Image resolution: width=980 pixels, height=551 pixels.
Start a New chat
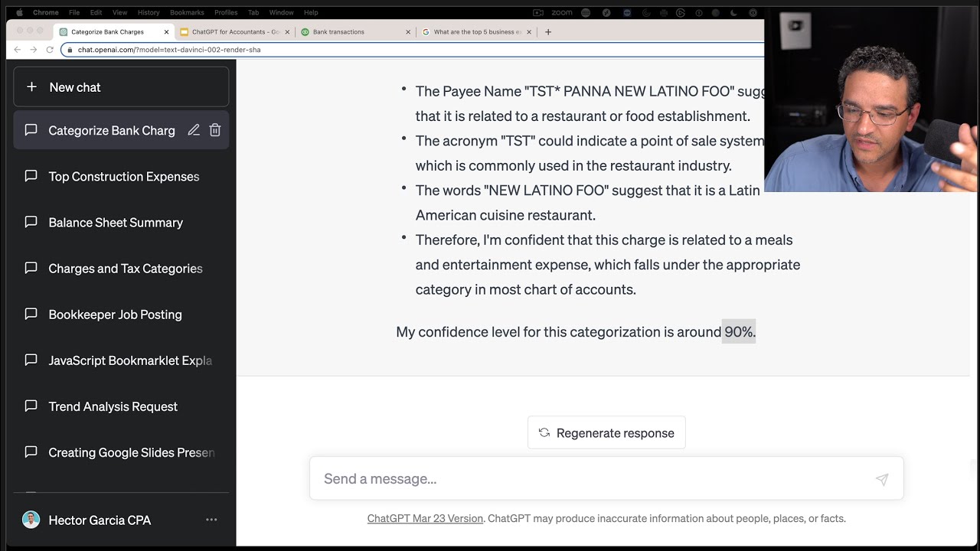tap(121, 87)
